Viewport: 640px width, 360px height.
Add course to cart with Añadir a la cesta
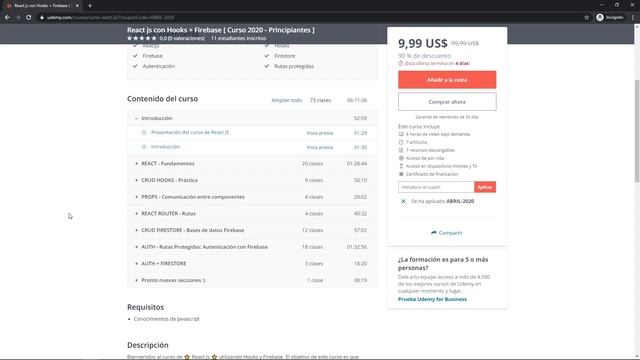click(447, 80)
